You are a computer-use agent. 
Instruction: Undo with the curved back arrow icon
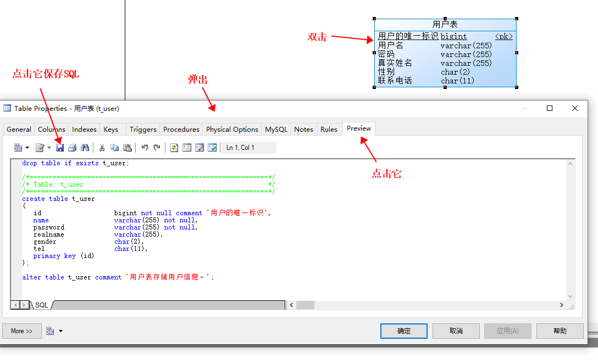[145, 148]
